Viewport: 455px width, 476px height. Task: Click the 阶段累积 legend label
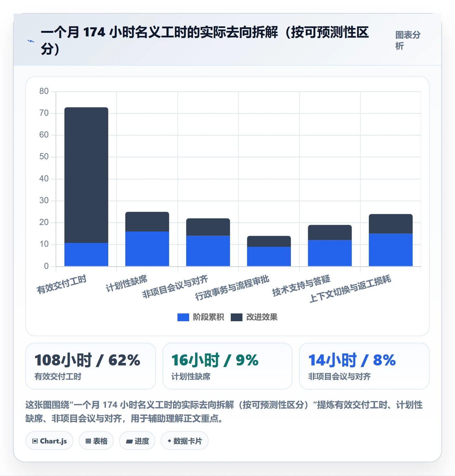(x=208, y=317)
